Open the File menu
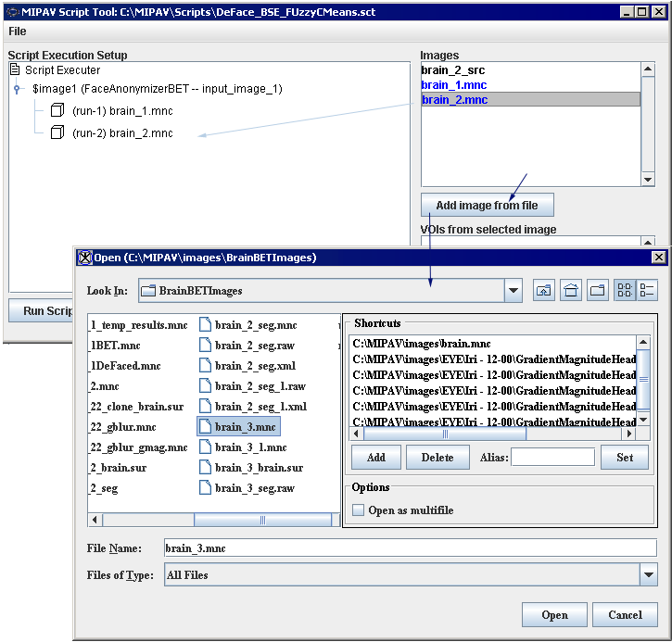Screen dimensions: 672x642 18,31
